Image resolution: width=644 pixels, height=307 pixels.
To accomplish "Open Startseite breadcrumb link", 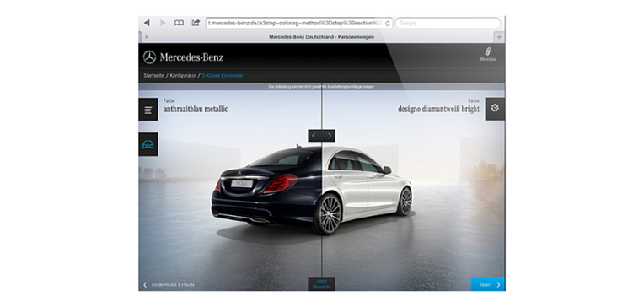I will pos(153,76).
